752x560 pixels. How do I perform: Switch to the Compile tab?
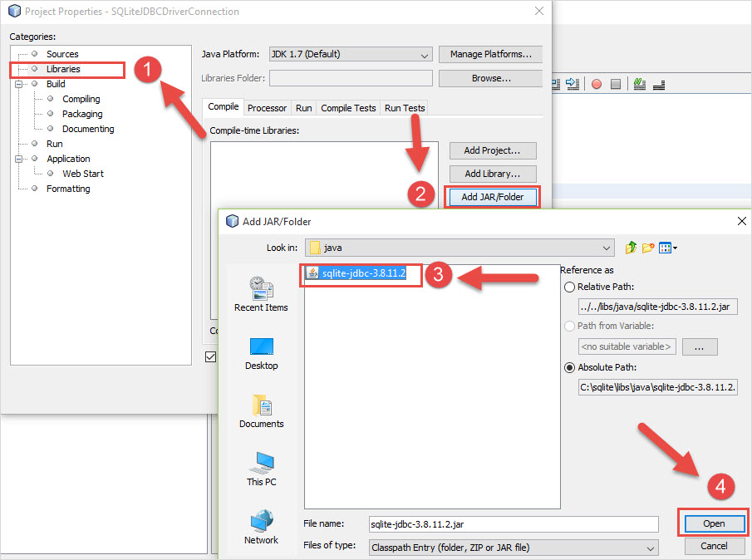click(x=223, y=107)
